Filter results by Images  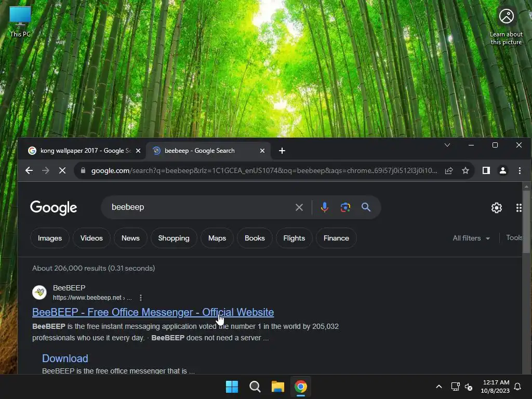50,238
